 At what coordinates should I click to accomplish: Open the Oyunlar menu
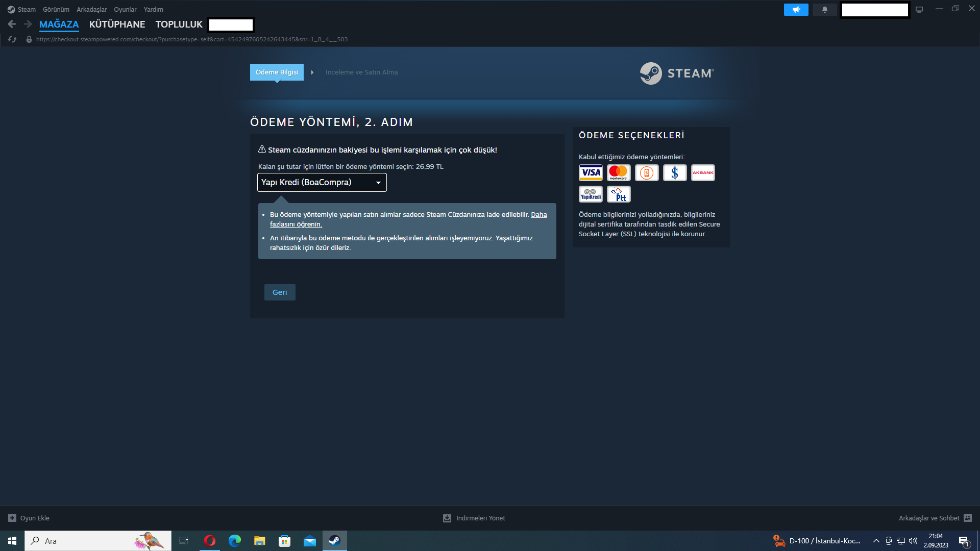pyautogui.click(x=125, y=10)
